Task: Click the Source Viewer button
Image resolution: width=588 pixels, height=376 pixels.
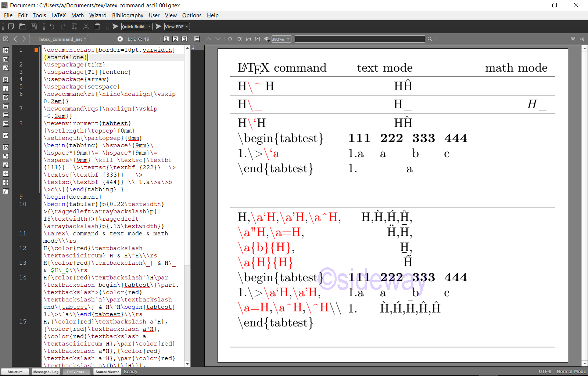Action: point(107,372)
